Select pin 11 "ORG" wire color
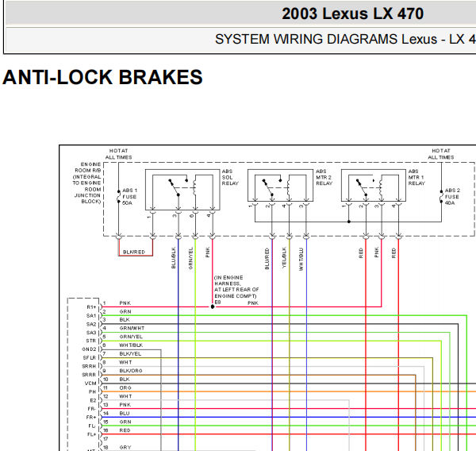Image resolution: width=476 pixels, height=451 pixels. click(x=125, y=387)
